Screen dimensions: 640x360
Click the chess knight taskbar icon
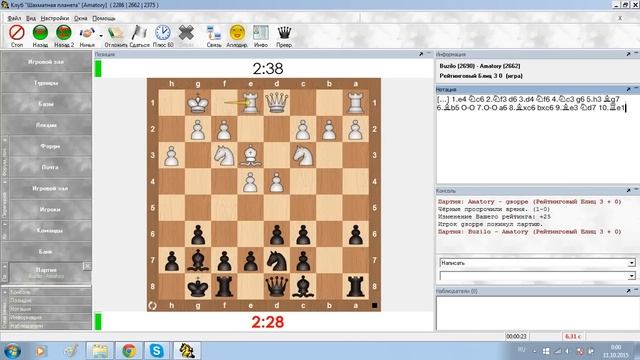coord(186,351)
